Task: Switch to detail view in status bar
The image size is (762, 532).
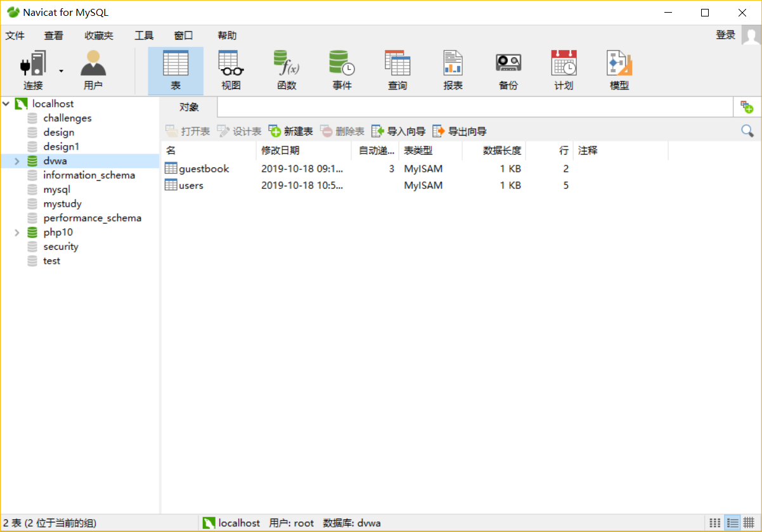Action: (749, 523)
